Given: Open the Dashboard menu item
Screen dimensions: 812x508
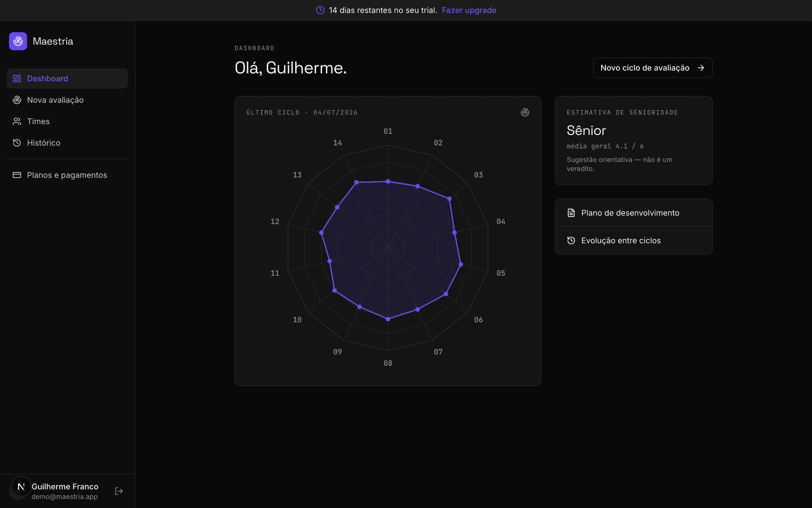Looking at the screenshot, I should [x=67, y=78].
